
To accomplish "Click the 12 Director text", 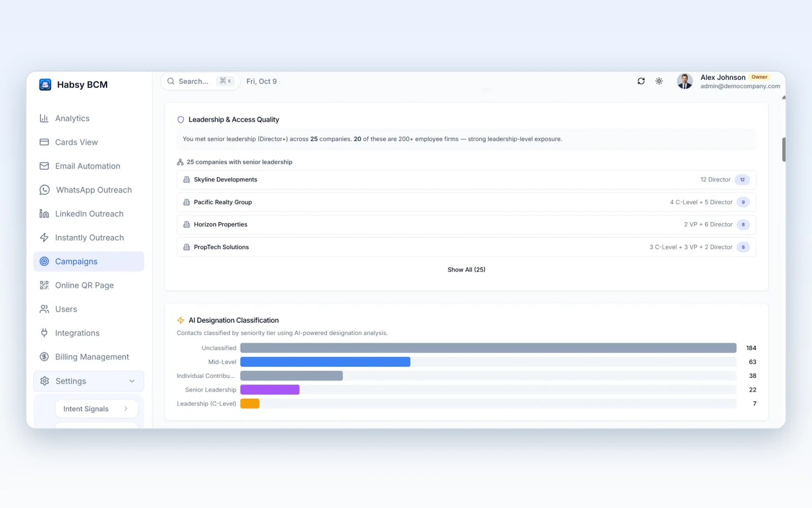I will pos(716,180).
